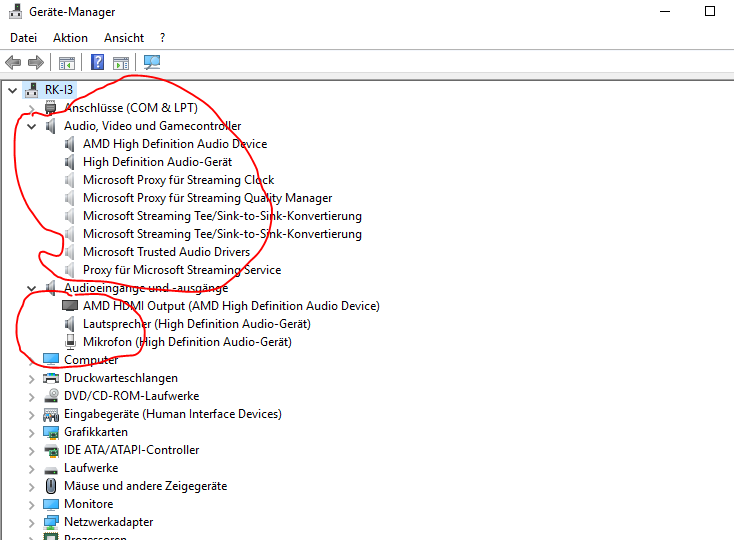
Task: Expand Anschlüsse (COM & LPT) category
Action: 31,109
